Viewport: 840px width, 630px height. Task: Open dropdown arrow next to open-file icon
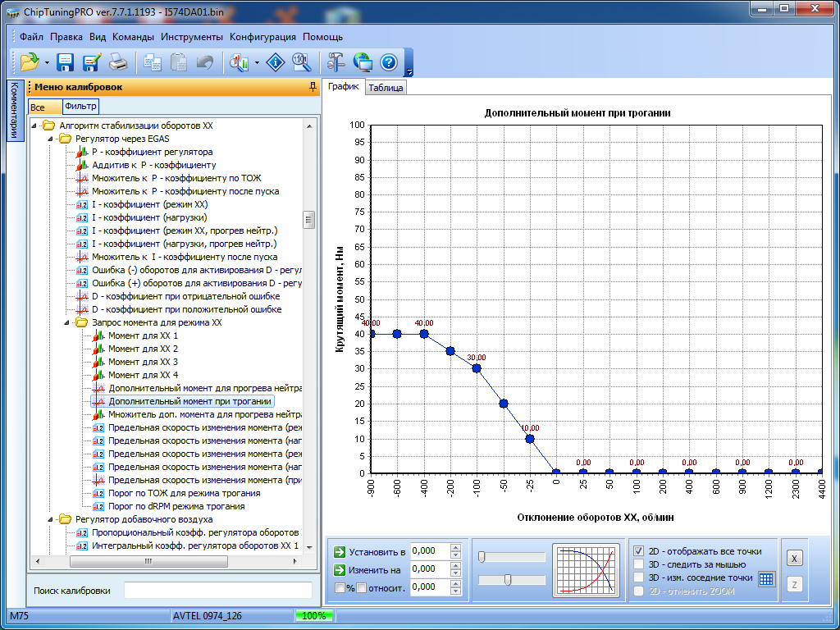tap(48, 62)
